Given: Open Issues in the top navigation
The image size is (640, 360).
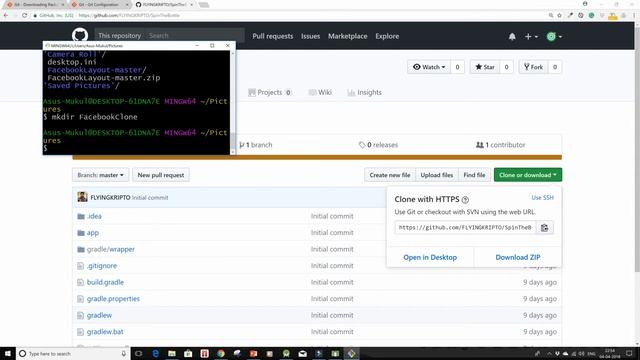Looking at the screenshot, I should [x=311, y=36].
